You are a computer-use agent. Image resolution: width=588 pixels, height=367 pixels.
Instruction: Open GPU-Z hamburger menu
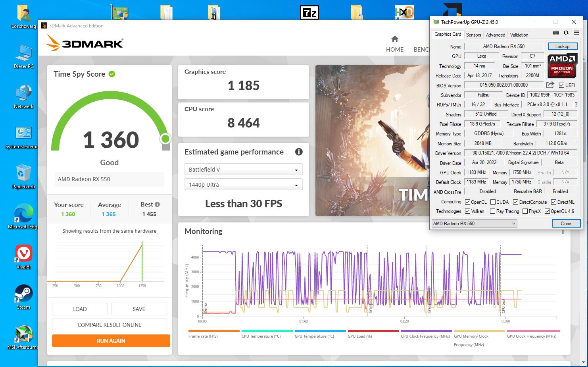[576, 33]
